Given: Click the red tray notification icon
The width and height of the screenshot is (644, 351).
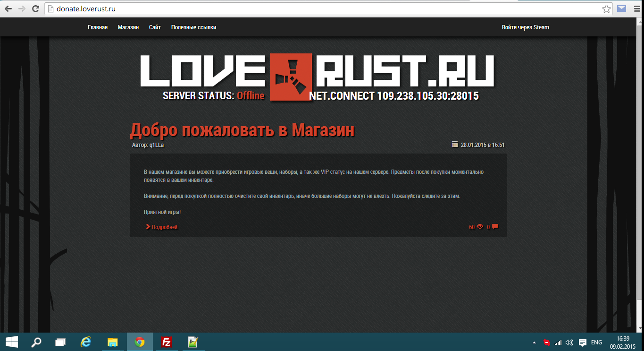Looking at the screenshot, I should click(547, 342).
